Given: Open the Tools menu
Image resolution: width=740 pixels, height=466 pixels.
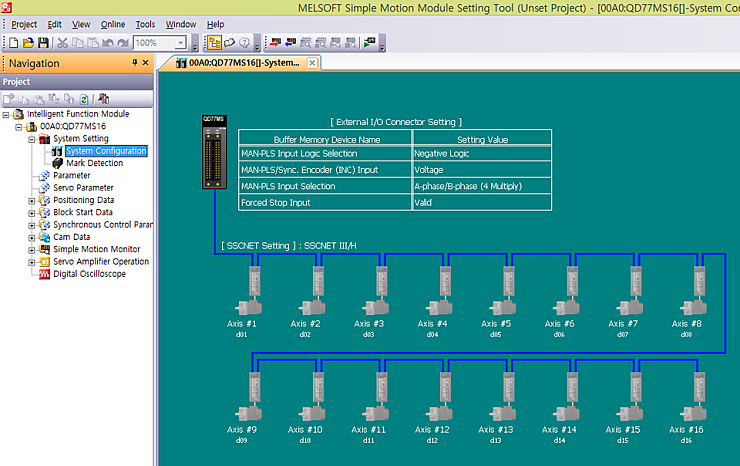Looking at the screenshot, I should pos(145,25).
